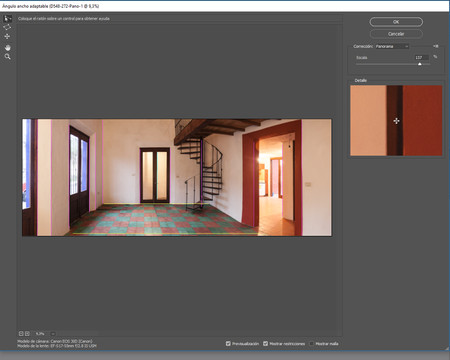Image resolution: width=450 pixels, height=360 pixels.
Task: Click the OK button
Action: point(396,22)
